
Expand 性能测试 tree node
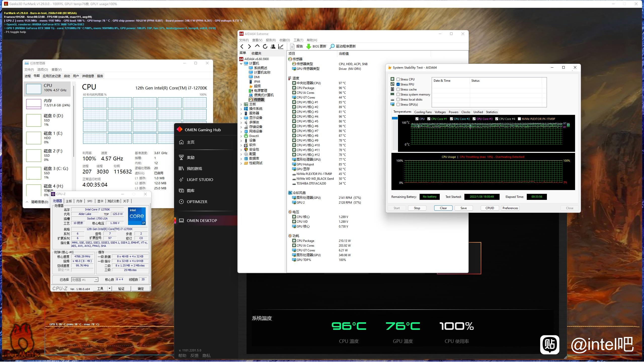[241, 163]
